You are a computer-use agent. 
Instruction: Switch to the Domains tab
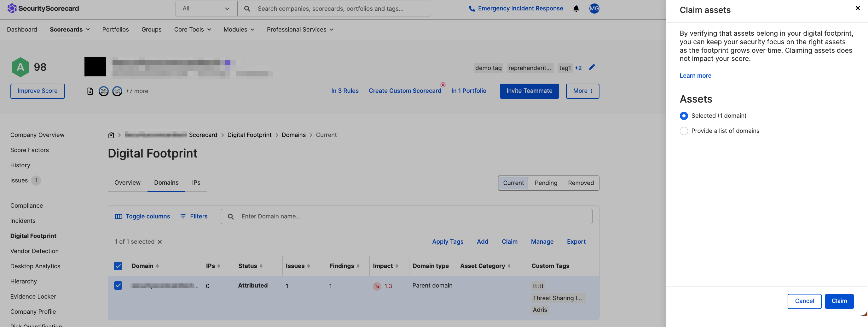point(166,183)
